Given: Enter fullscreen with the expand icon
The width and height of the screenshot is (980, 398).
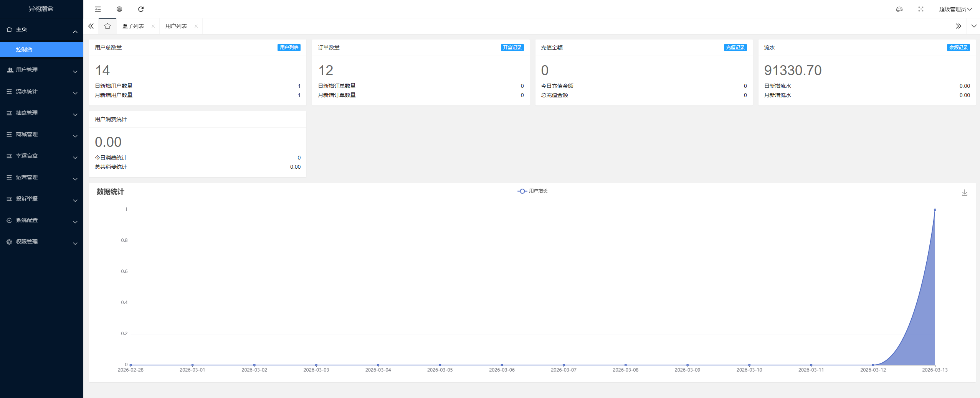Looking at the screenshot, I should [x=921, y=9].
